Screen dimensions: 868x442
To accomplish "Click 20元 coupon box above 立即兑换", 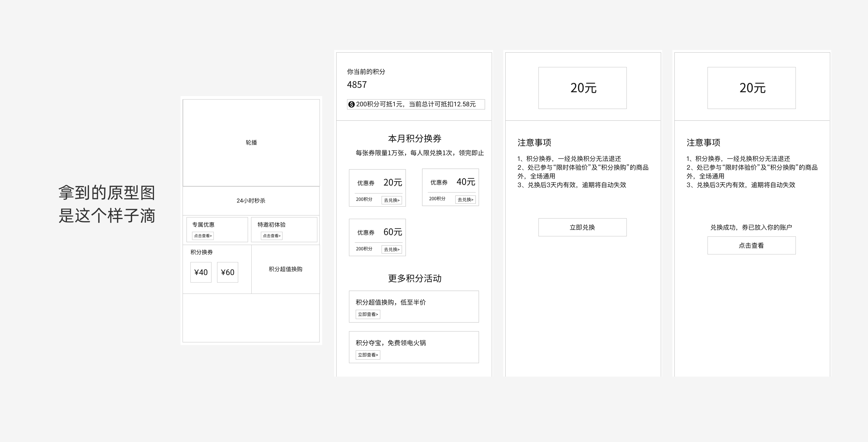I will [582, 88].
